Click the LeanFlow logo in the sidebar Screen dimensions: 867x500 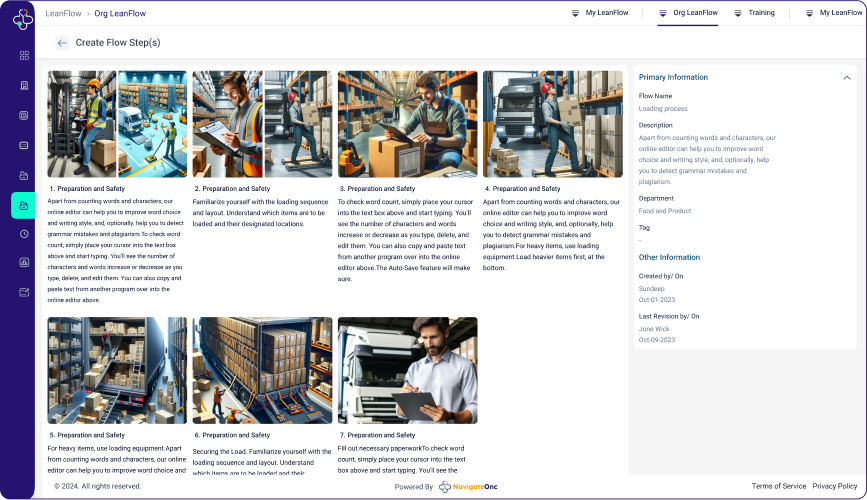pos(23,18)
